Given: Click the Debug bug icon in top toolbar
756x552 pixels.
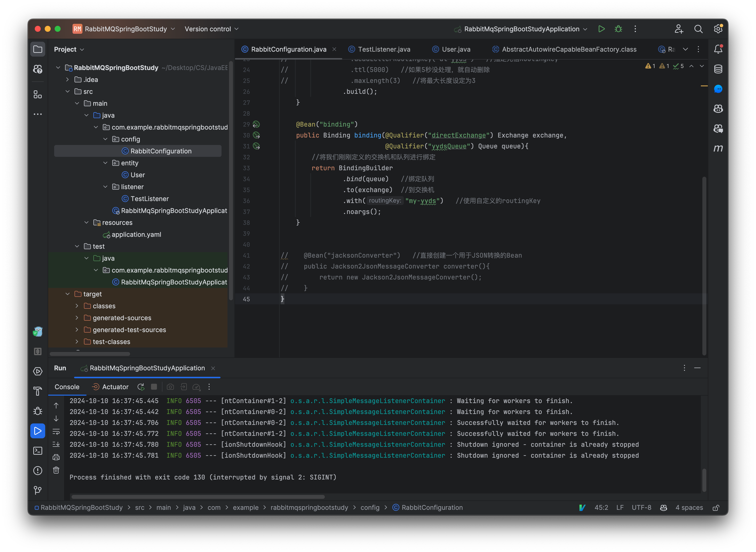Looking at the screenshot, I should 618,29.
